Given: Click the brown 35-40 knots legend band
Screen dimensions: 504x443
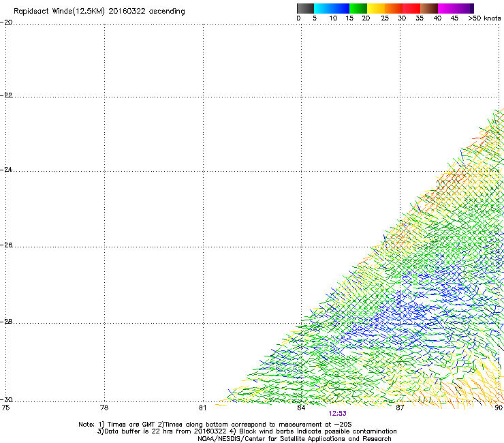Looking at the screenshot, I should click(x=429, y=8).
